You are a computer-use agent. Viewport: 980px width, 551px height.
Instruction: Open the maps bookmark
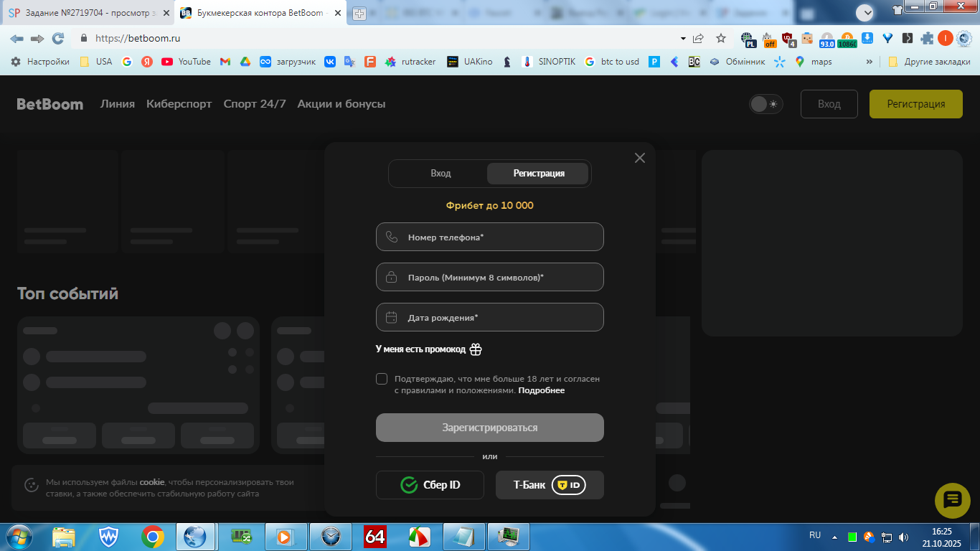click(x=814, y=62)
